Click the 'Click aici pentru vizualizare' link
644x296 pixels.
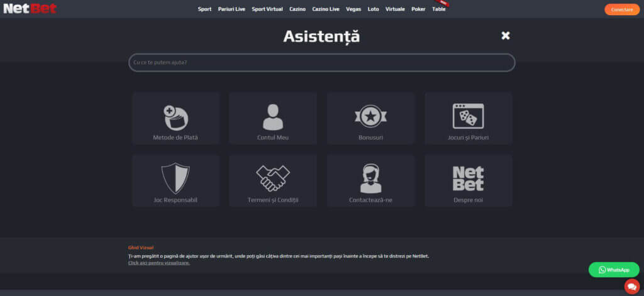(x=159, y=263)
